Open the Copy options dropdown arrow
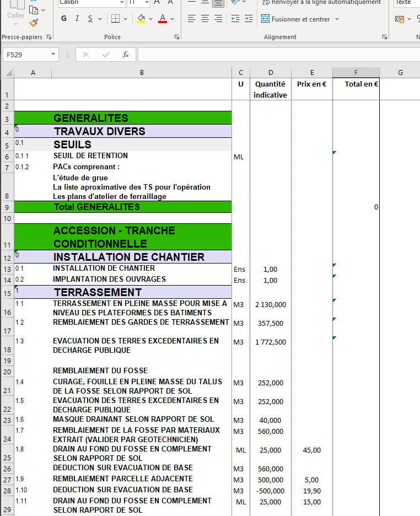The width and height of the screenshot is (420, 516). 44,10
